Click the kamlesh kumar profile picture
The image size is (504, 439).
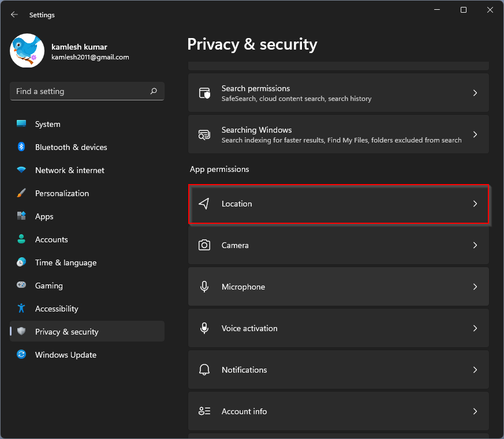27,50
